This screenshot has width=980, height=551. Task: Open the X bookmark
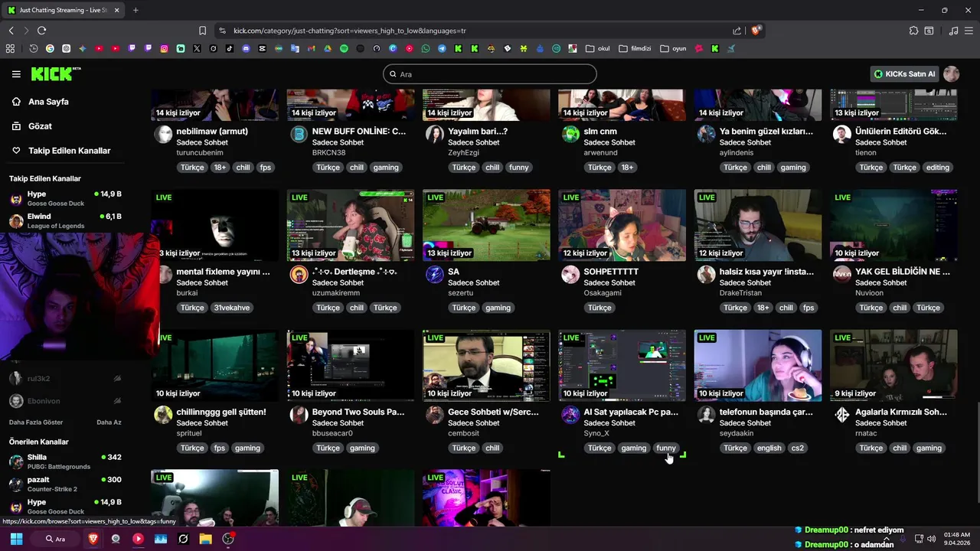(197, 48)
